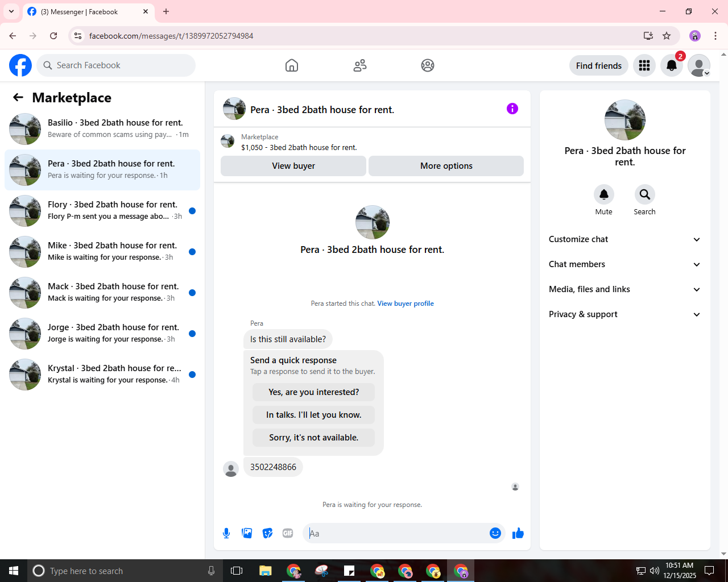Image resolution: width=728 pixels, height=582 pixels.
Task: Send quick reply 'Yes, are you interested?'
Action: [314, 392]
